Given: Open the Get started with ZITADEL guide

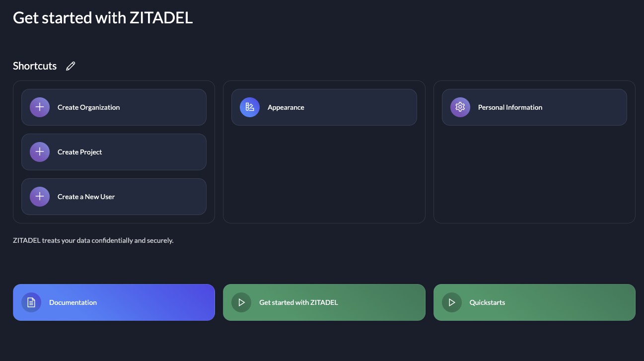Looking at the screenshot, I should 324,302.
